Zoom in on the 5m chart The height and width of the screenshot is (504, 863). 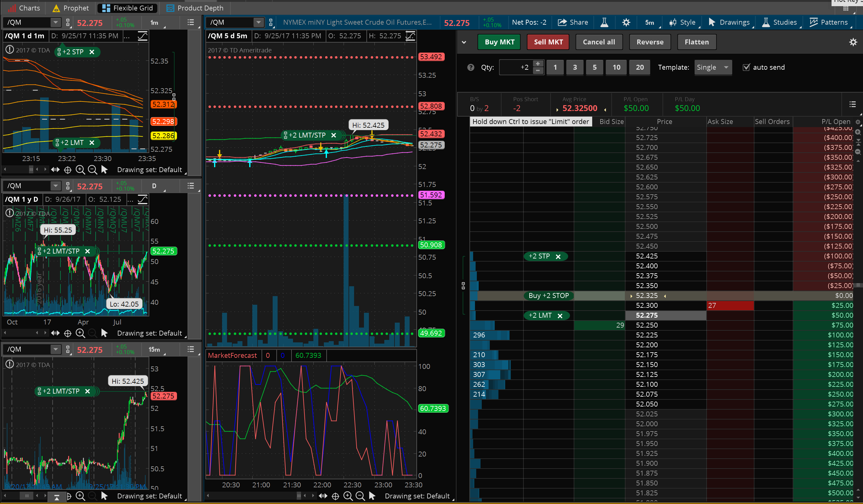point(348,496)
